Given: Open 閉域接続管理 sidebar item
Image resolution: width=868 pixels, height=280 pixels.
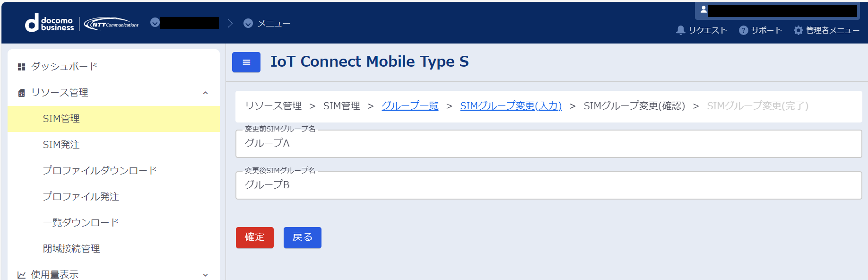Looking at the screenshot, I should pyautogui.click(x=71, y=249).
